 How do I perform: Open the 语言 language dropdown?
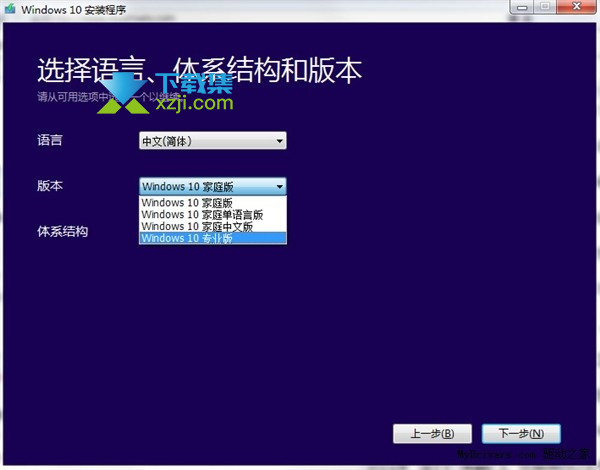tap(213, 141)
